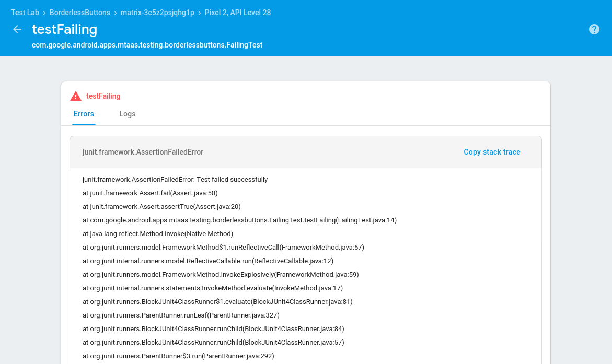Click the Method.invoke(Native Method) line
The height and width of the screenshot is (364, 612).
tap(157, 233)
